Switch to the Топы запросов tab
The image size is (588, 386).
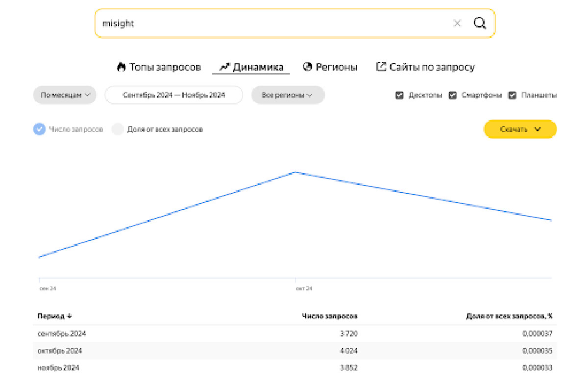[165, 67]
